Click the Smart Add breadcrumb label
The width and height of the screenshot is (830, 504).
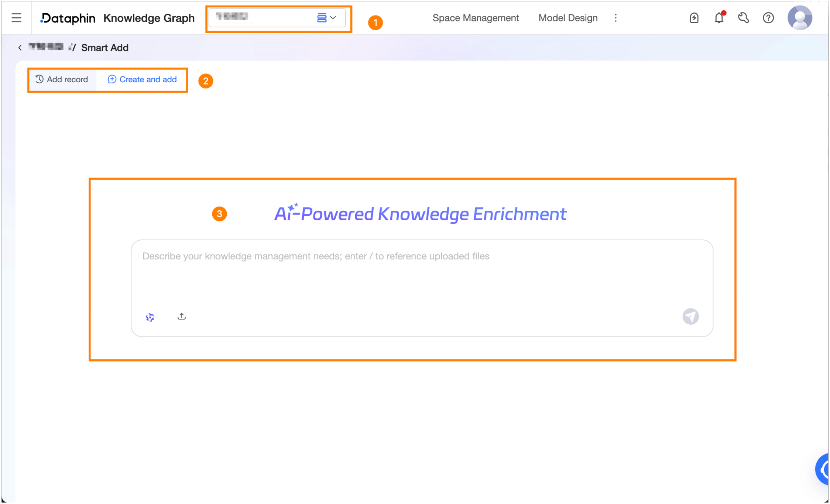click(105, 48)
